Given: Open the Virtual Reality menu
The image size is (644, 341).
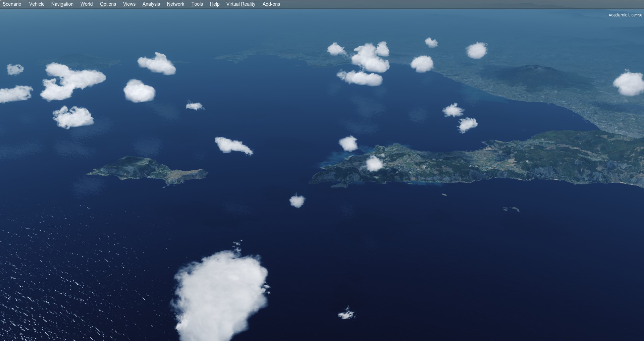Looking at the screenshot, I should pyautogui.click(x=240, y=4).
